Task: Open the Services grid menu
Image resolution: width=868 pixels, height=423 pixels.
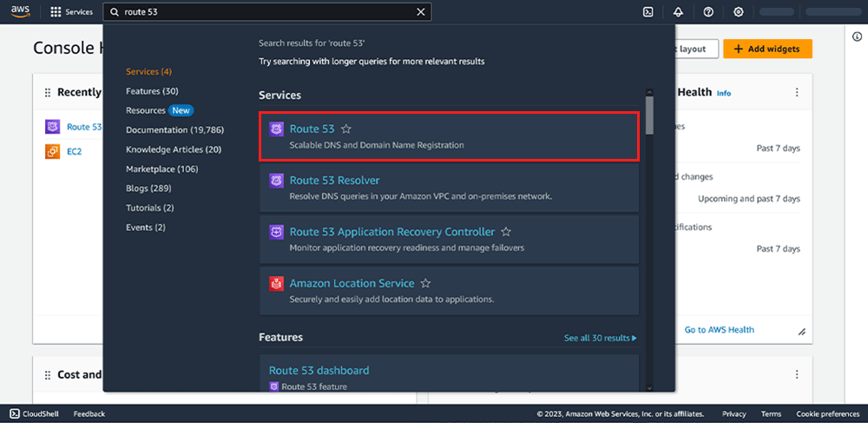Action: 71,11
